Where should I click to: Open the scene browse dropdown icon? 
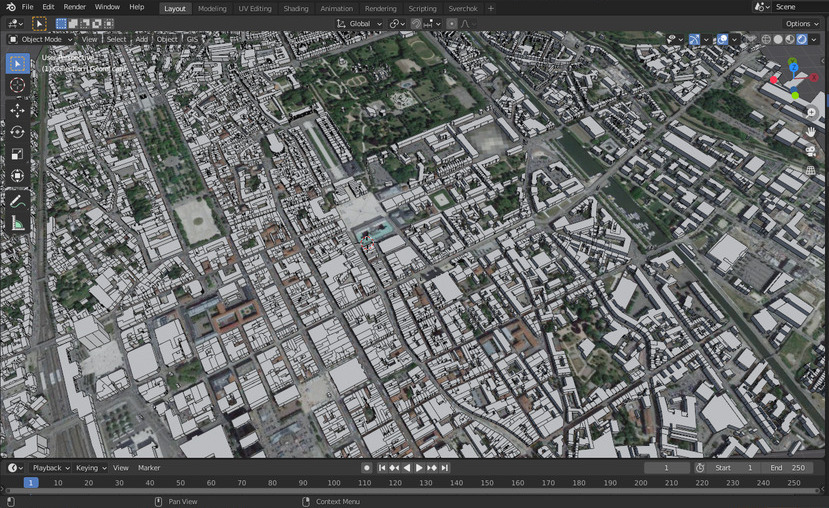click(762, 7)
